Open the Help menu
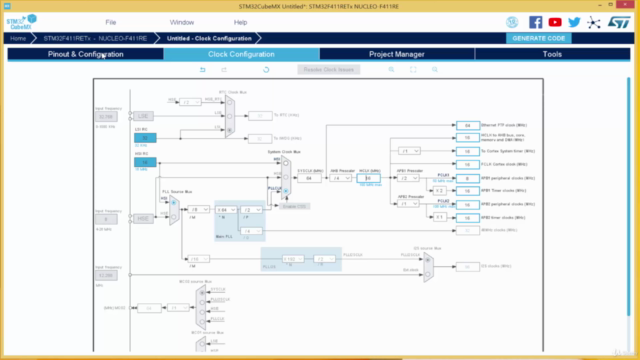The image size is (640, 360). click(240, 22)
